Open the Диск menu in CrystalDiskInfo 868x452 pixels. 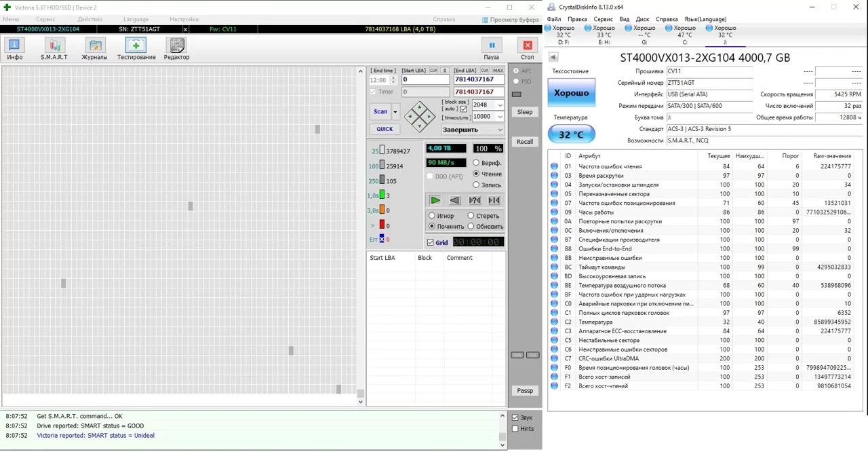[643, 19]
